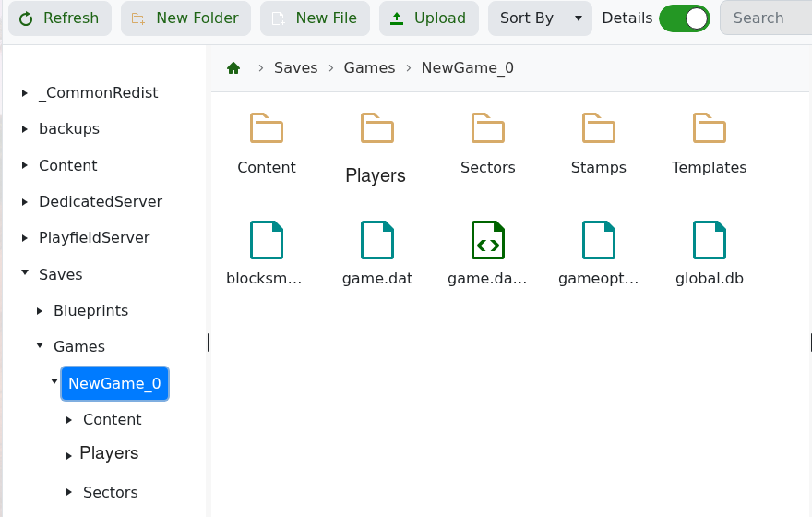The width and height of the screenshot is (812, 517).
Task: Click the game.dat file name text
Action: [377, 279]
